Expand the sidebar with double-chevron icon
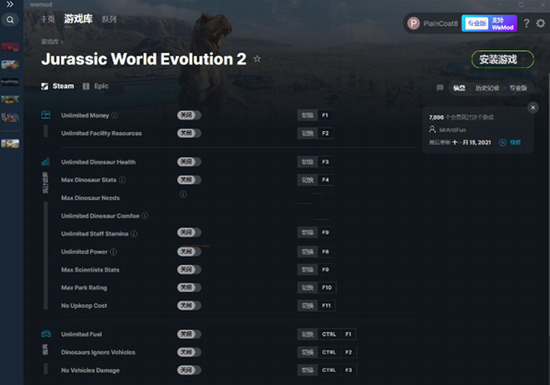 click(10, 4)
